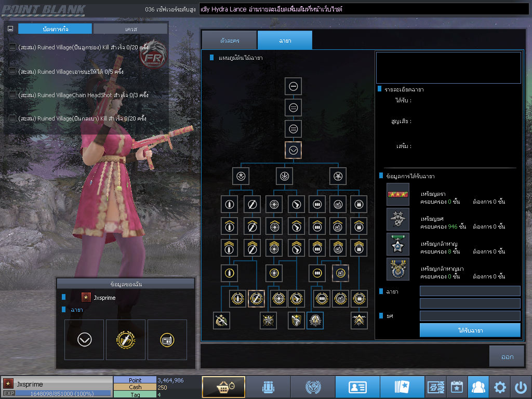The image size is (532, 399).
Task: Switch to the บัตรภารกิจ tab
Action: (x=55, y=29)
